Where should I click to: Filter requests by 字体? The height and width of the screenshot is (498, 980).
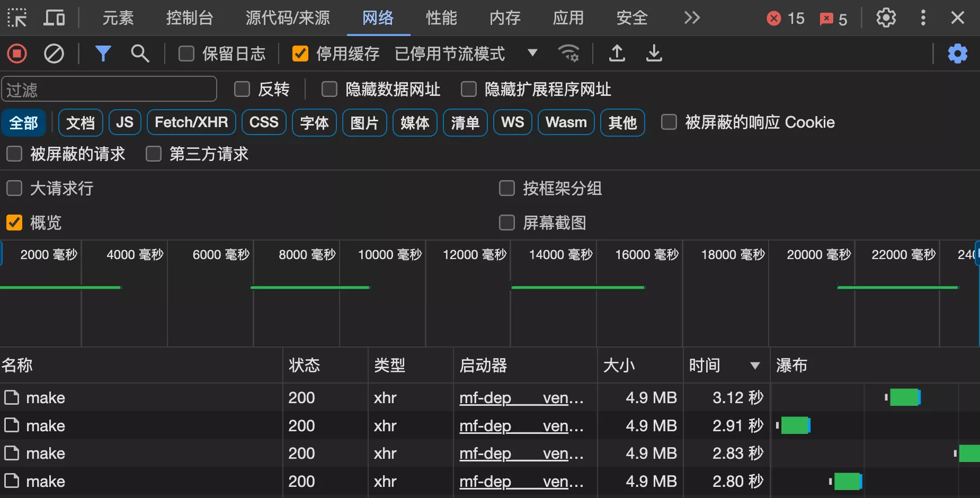pos(314,123)
